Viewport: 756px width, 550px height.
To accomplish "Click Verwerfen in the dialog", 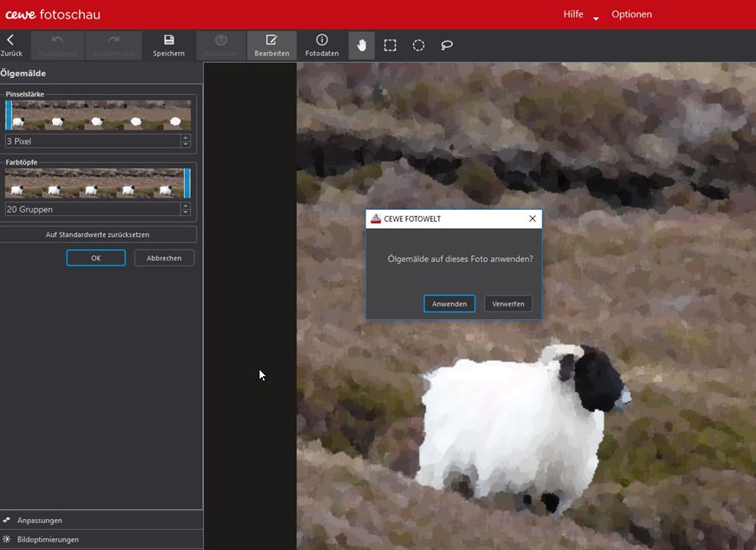I will [x=508, y=304].
